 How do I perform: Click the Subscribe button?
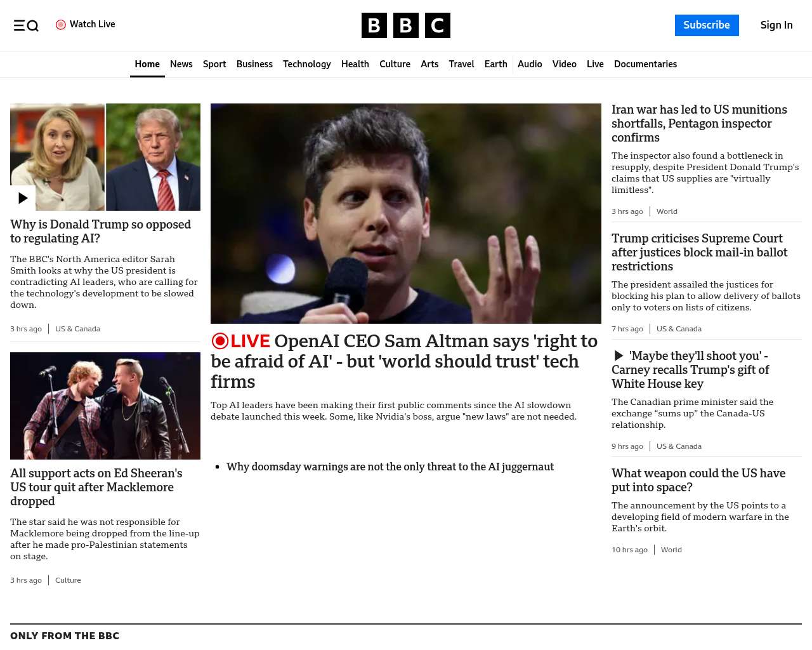[x=707, y=25]
